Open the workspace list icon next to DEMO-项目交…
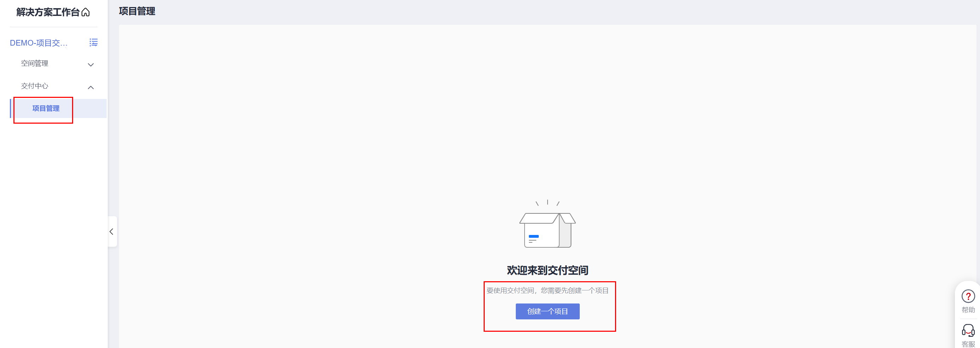The height and width of the screenshot is (348, 980). (93, 43)
